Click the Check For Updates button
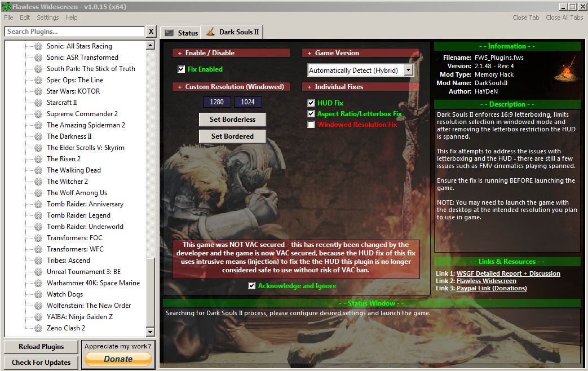Image resolution: width=588 pixels, height=371 pixels. click(41, 363)
